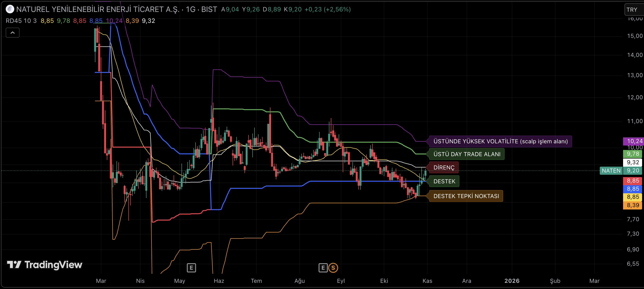Click the earnings E marker near May
Viewport: 644px width, 289px height.
pyautogui.click(x=191, y=268)
